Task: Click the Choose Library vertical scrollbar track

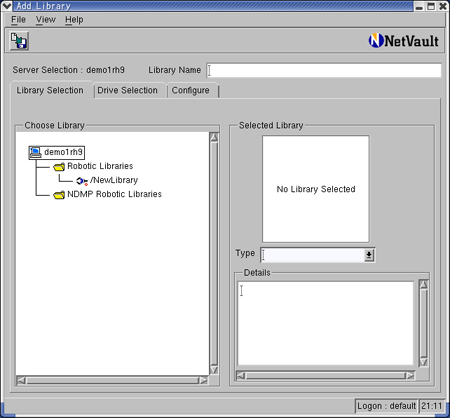Action: click(x=214, y=253)
